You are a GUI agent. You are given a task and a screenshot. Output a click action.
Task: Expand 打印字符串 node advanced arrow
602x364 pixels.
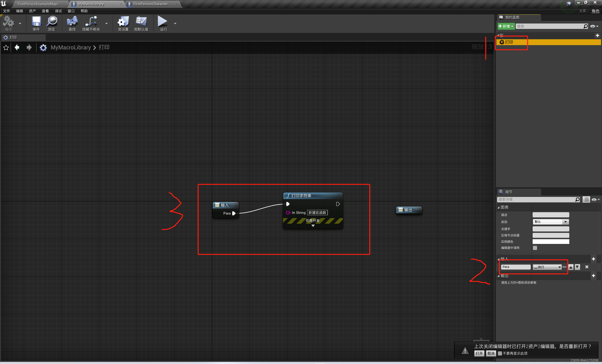coord(313,226)
